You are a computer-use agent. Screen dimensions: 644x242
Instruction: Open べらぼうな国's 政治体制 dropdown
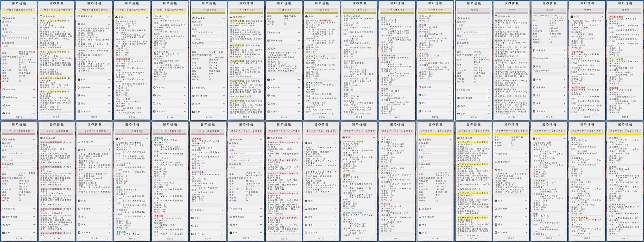208,25
